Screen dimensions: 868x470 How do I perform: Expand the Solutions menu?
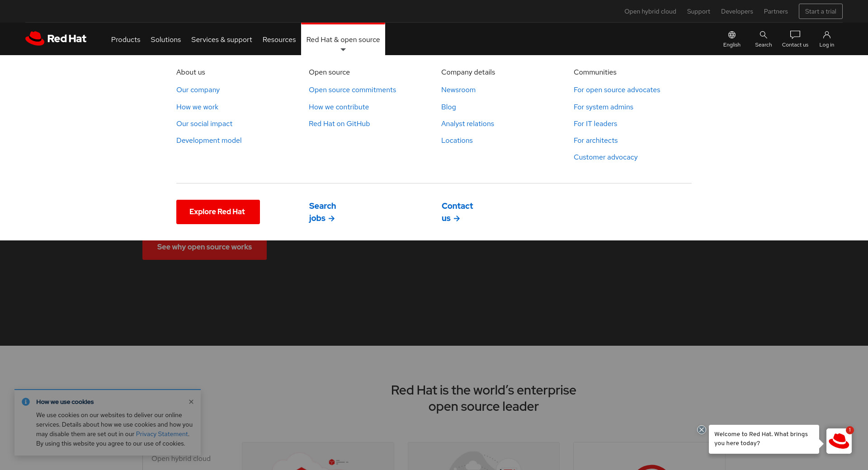tap(165, 40)
